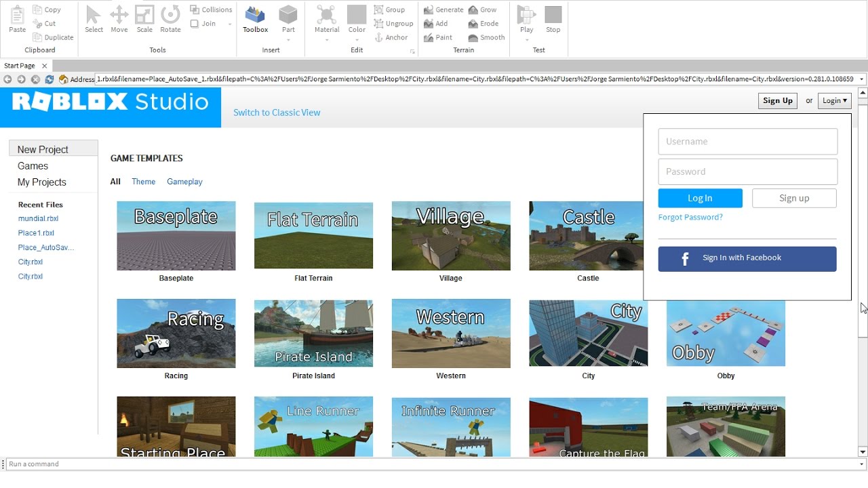Click Sign In with Facebook
This screenshot has width=868, height=488.
pos(747,259)
